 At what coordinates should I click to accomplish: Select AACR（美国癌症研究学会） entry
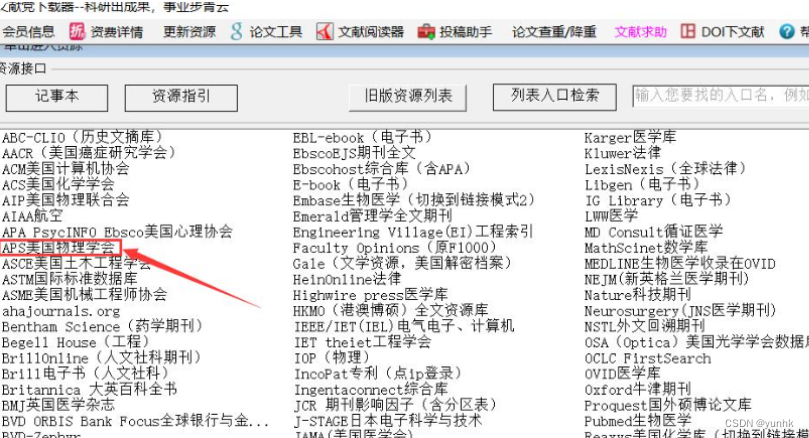tap(89, 153)
